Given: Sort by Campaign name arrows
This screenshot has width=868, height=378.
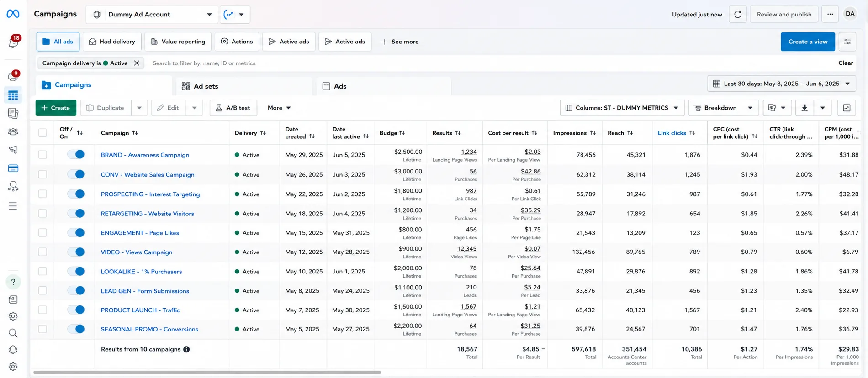Looking at the screenshot, I should click(135, 133).
